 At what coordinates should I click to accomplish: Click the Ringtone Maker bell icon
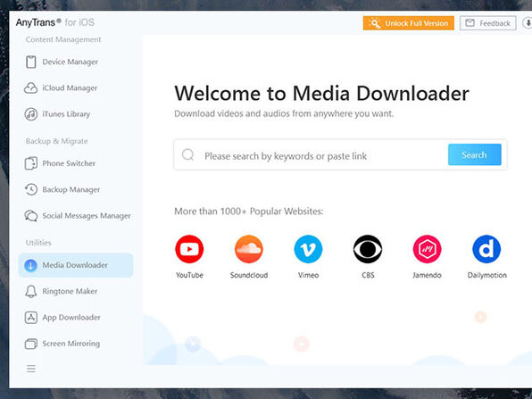[31, 291]
